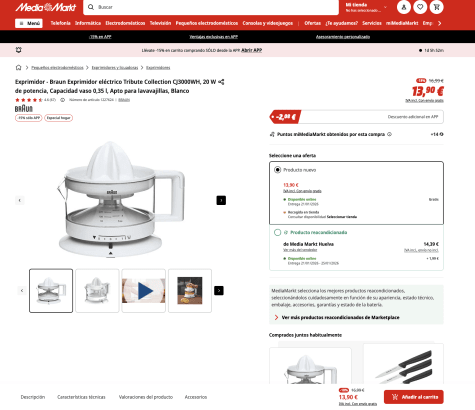Play the product video thumbnail
This screenshot has width=475, height=410.
pyautogui.click(x=144, y=291)
